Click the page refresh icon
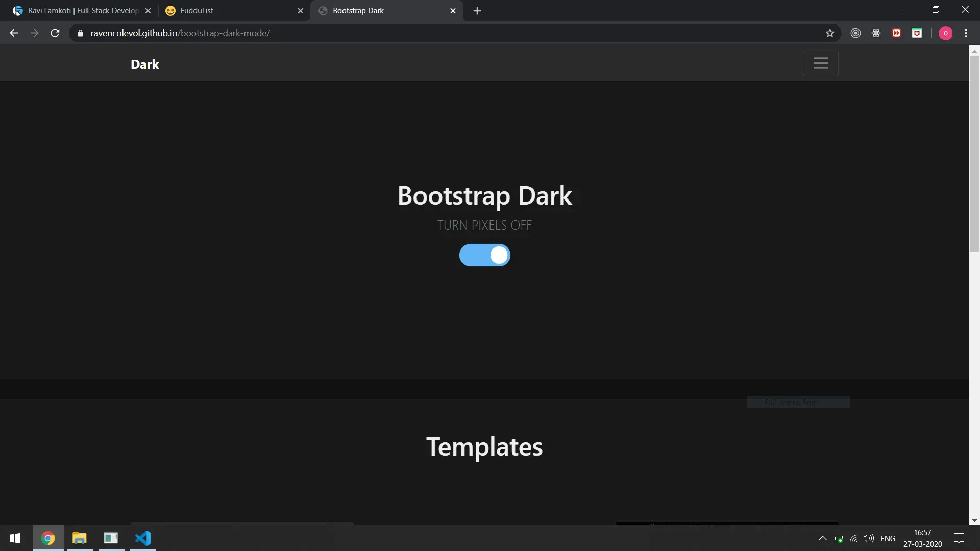Screen dimensions: 980x551 [55, 33]
